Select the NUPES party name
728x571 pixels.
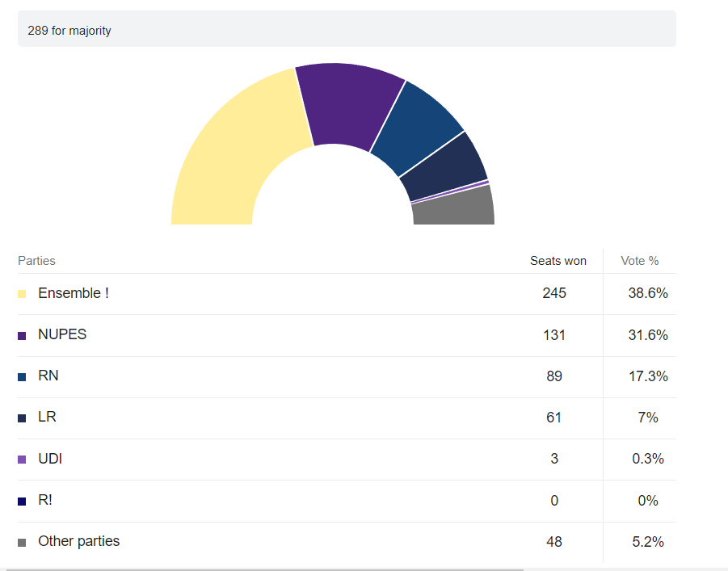click(62, 334)
